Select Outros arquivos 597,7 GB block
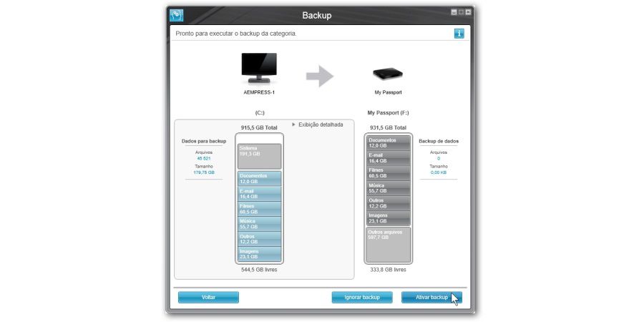 [388, 245]
